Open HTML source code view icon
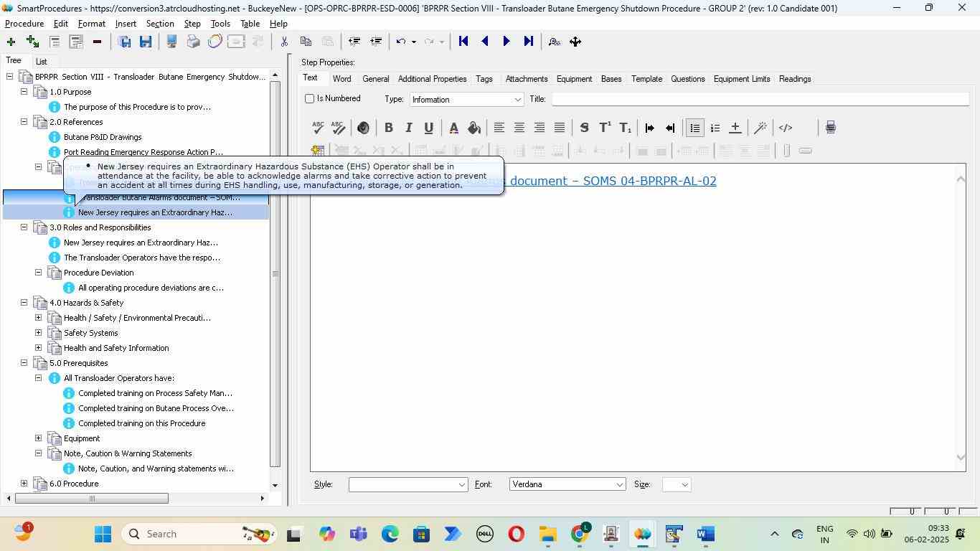The height and width of the screenshot is (551, 980). [x=786, y=128]
